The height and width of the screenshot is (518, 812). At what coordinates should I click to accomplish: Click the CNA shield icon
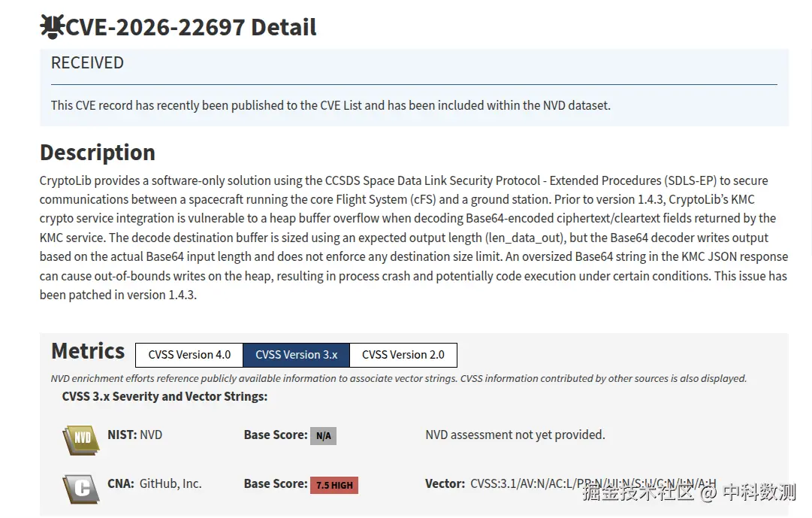pos(81,489)
